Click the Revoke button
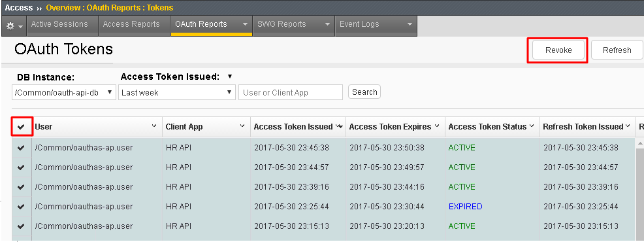The image size is (644, 242). (558, 50)
